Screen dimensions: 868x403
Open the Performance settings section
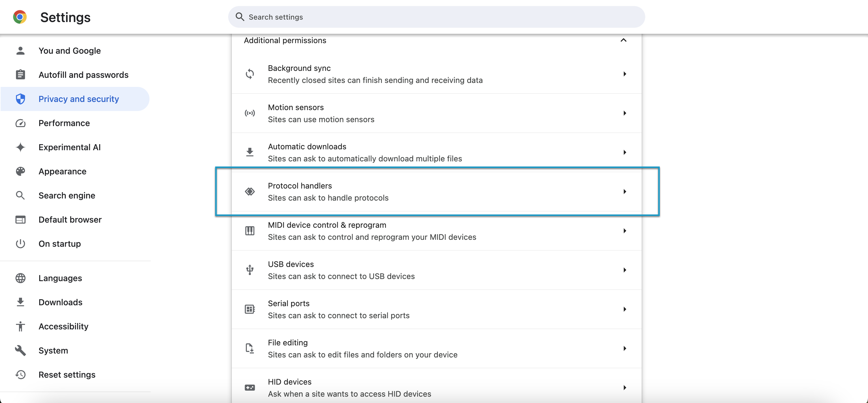(64, 123)
